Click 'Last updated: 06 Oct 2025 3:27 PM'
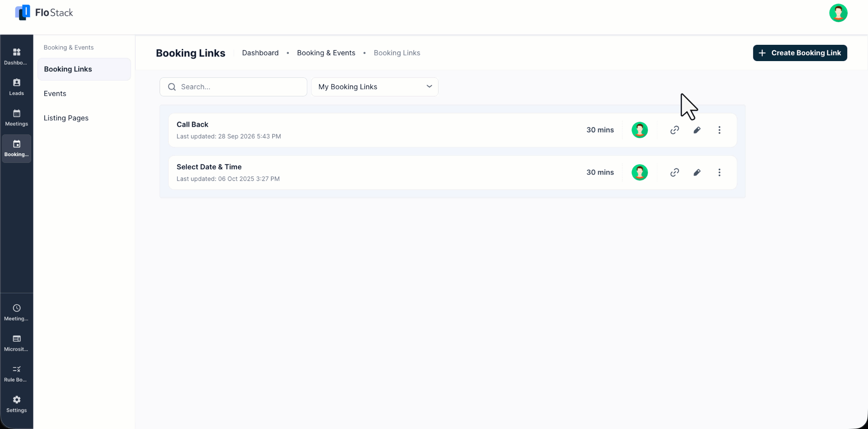Viewport: 868px width, 429px height. coord(228,179)
